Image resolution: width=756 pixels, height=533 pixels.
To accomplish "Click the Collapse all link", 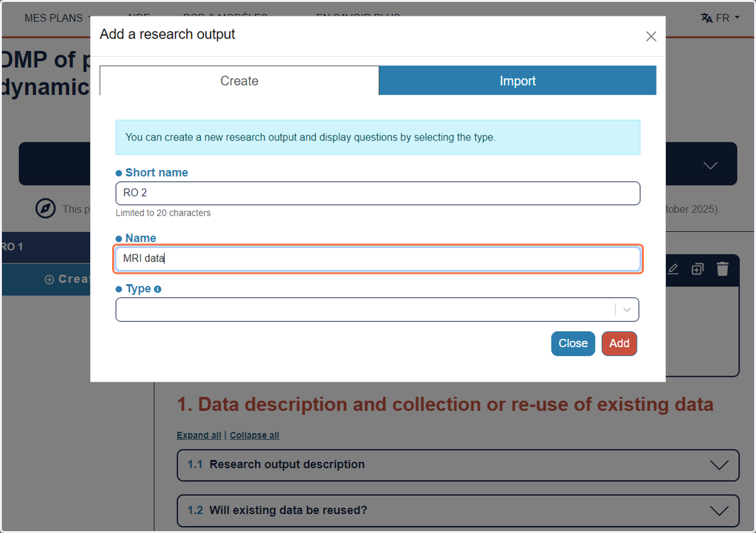I will (x=255, y=435).
